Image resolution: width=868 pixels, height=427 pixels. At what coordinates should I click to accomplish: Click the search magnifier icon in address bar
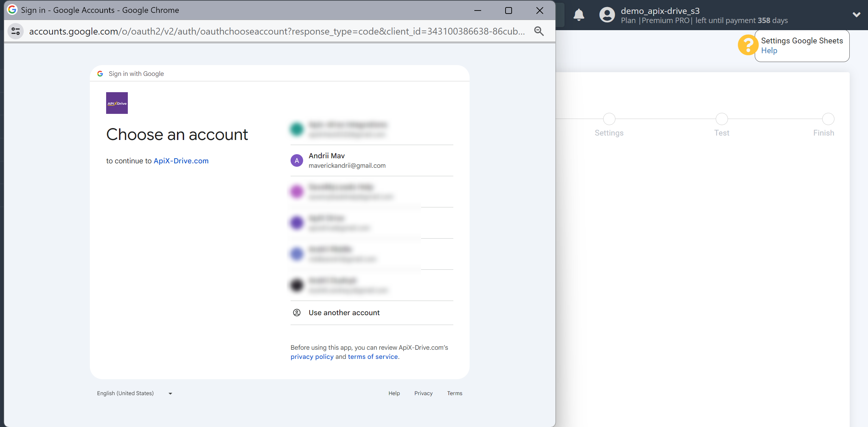coord(539,31)
